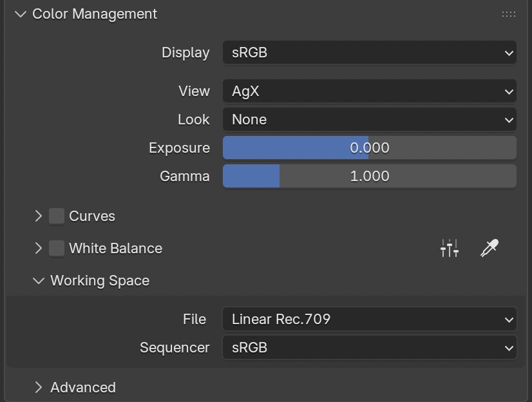Enable the Curves checkbox
Viewport: 532px width, 402px height.
pos(57,216)
